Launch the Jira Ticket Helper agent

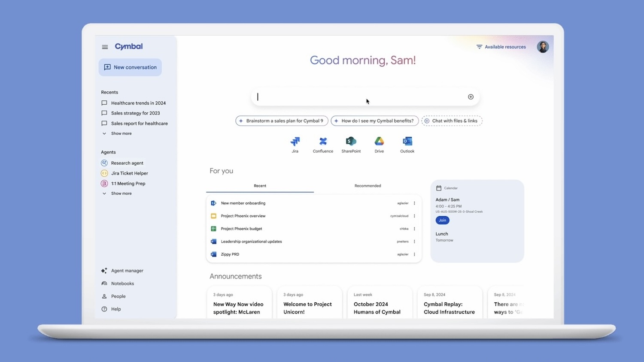pyautogui.click(x=129, y=173)
